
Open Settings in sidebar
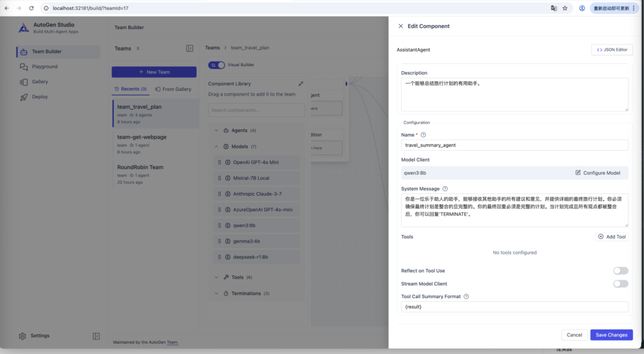[34, 336]
